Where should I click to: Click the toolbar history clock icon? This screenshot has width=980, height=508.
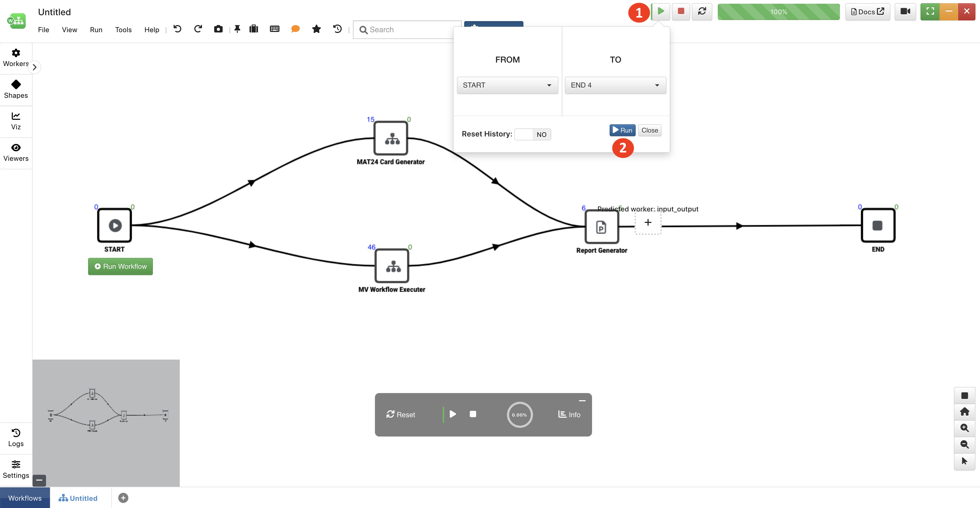click(337, 29)
